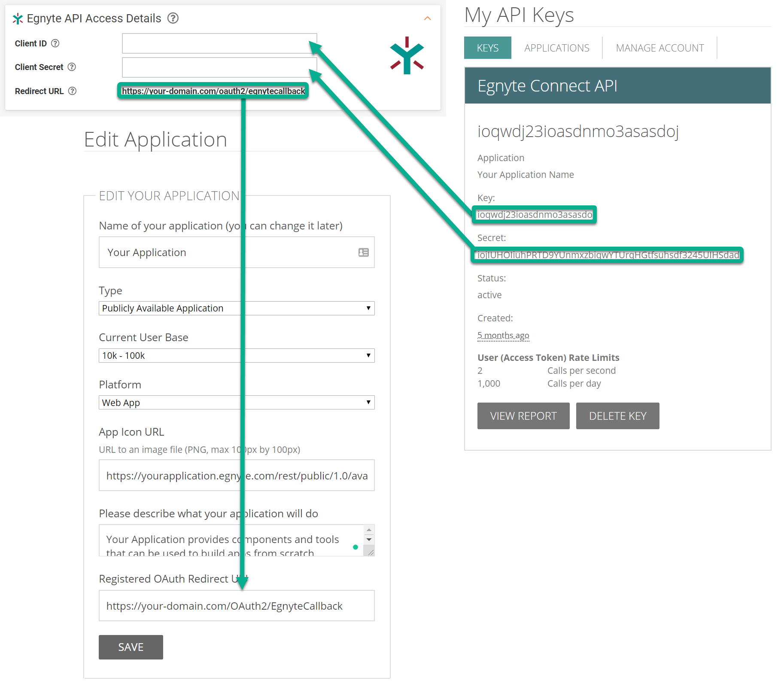This screenshot has width=784, height=690.
Task: Open the Platform dropdown
Action: click(x=237, y=403)
